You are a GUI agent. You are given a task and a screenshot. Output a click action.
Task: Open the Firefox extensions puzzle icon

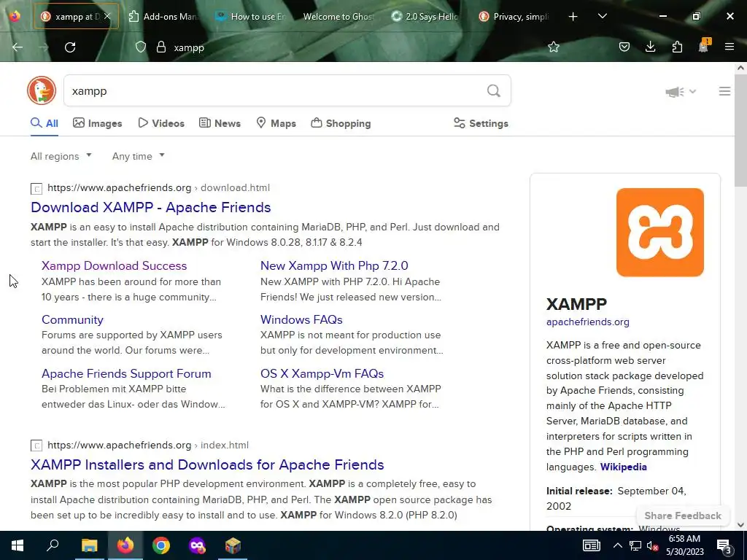pyautogui.click(x=677, y=47)
